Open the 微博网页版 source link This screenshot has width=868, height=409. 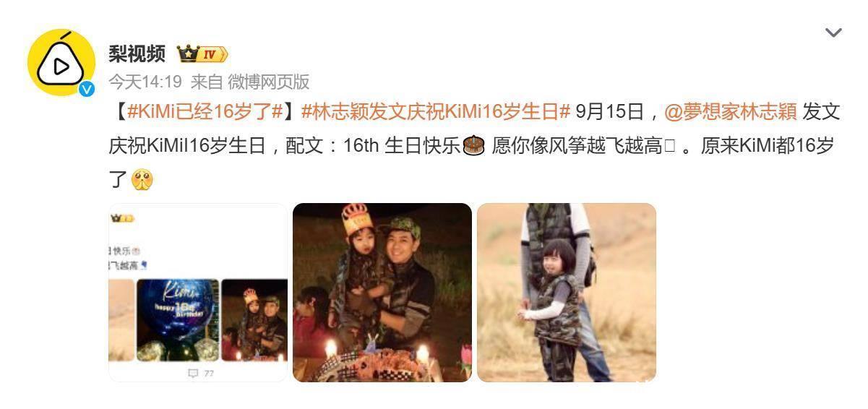click(x=269, y=82)
